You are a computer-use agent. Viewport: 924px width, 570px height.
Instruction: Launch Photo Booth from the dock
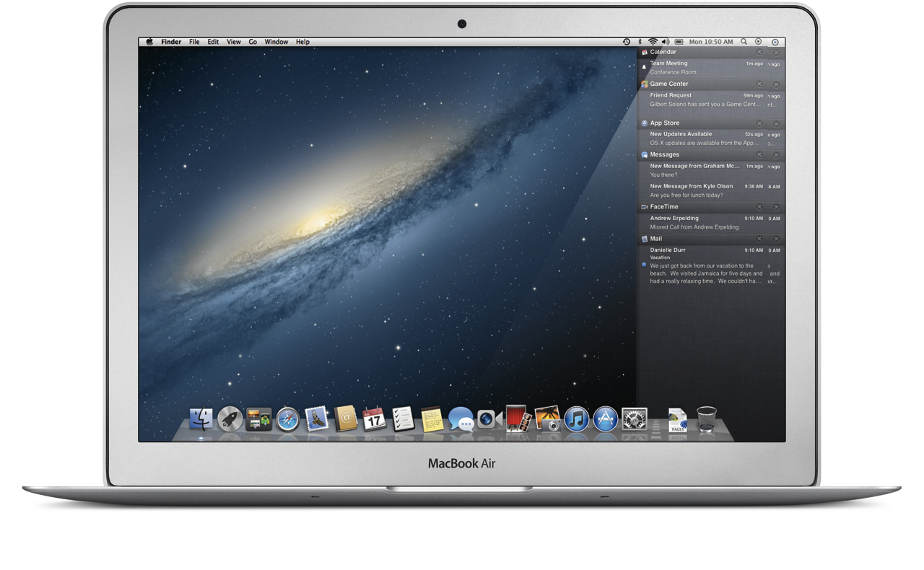[517, 418]
